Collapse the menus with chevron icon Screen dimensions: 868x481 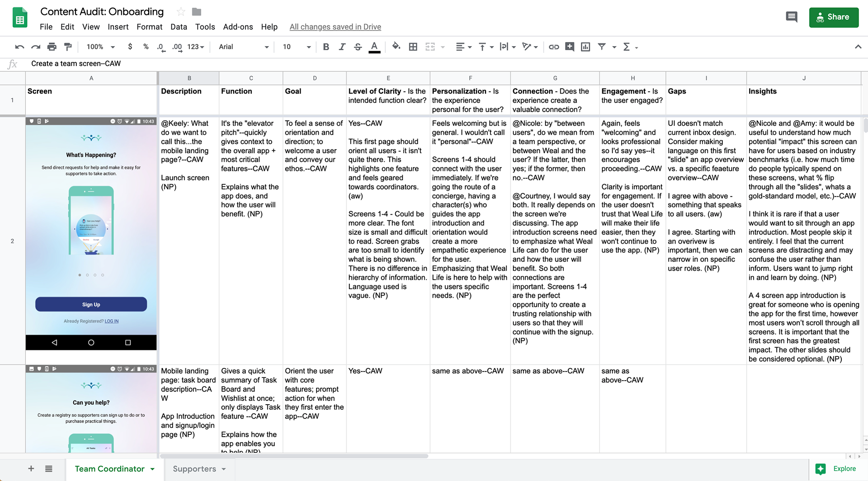pos(858,47)
